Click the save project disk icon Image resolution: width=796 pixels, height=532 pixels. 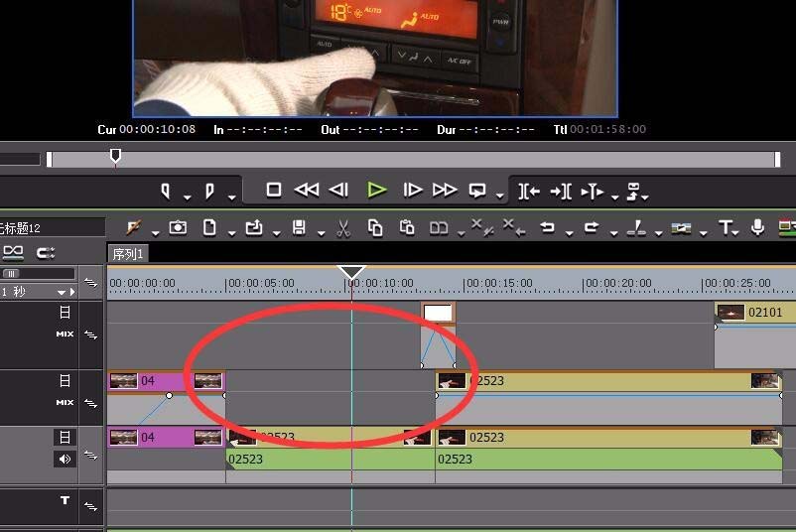tap(299, 227)
